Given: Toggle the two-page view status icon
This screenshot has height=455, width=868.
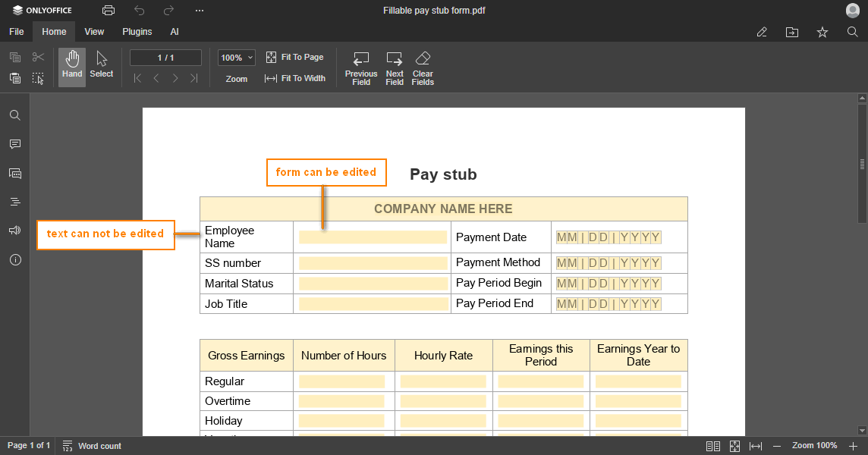Looking at the screenshot, I should [x=713, y=446].
